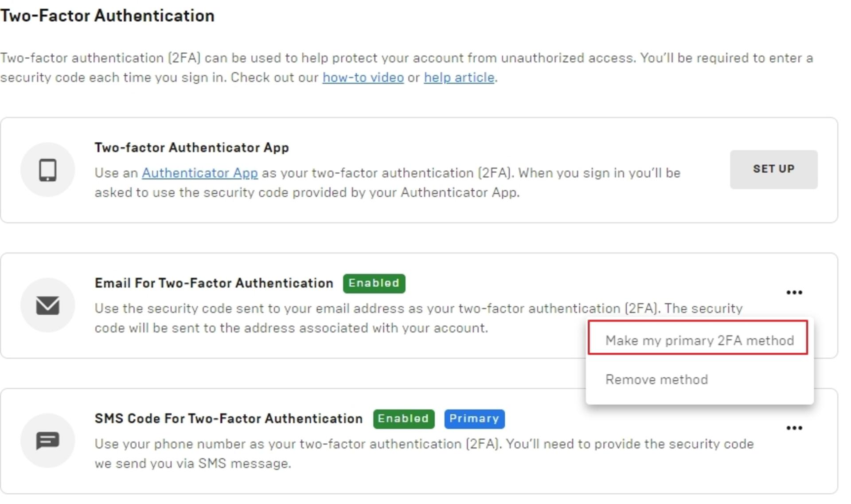Click the SMS chat bubble icon

(47, 441)
